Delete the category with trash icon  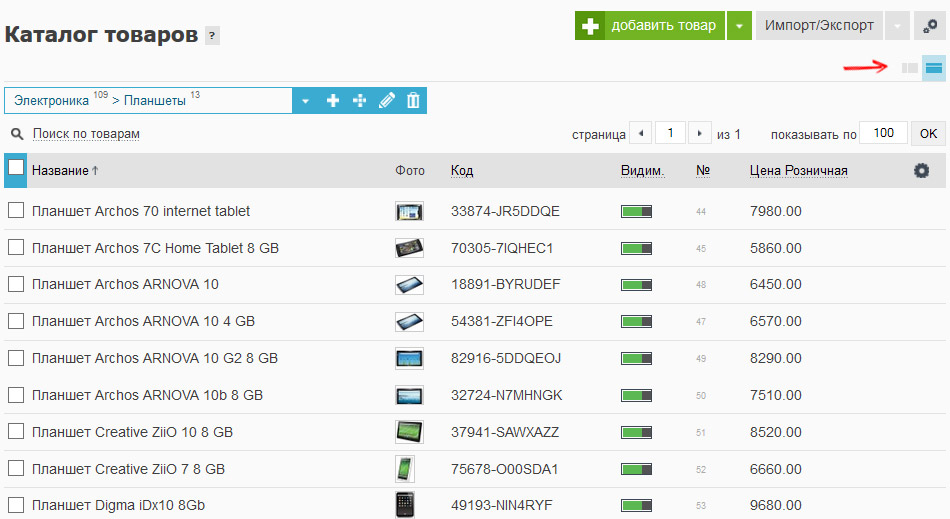[413, 101]
